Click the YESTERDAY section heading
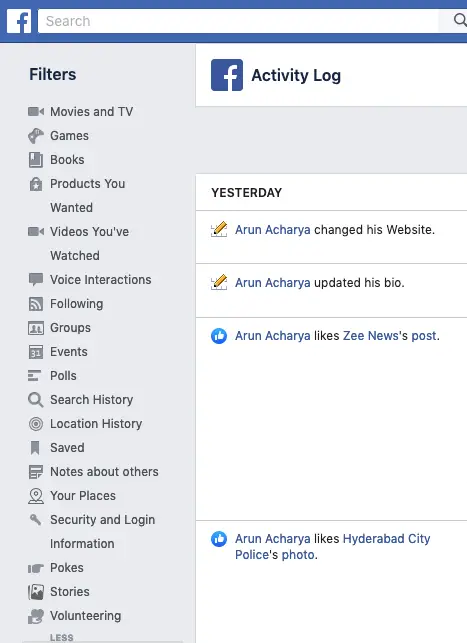 [x=247, y=193]
